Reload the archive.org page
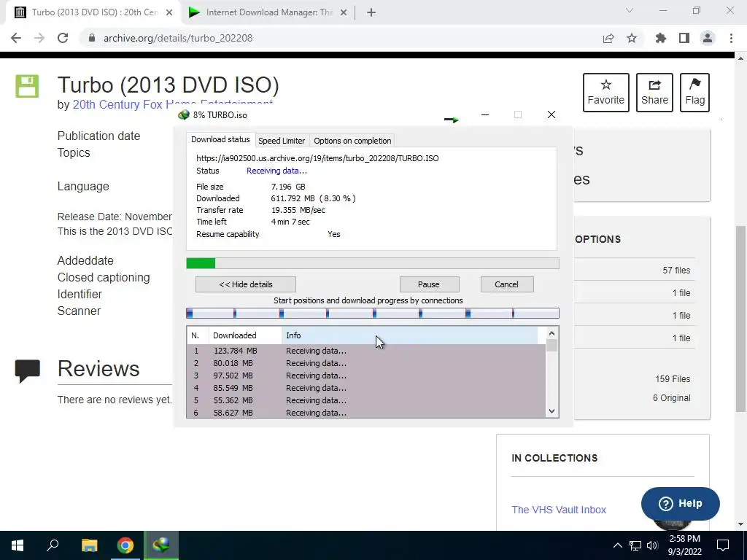Viewport: 747px width, 560px height. (x=63, y=38)
